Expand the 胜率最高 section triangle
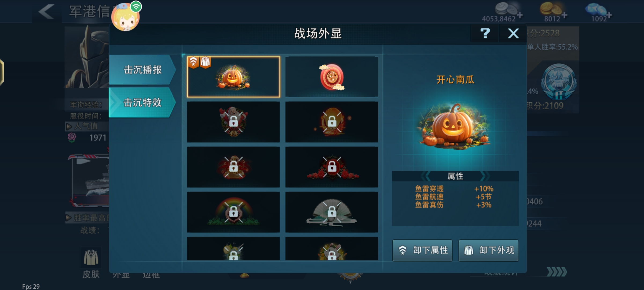The height and width of the screenshot is (290, 644). coord(69,218)
